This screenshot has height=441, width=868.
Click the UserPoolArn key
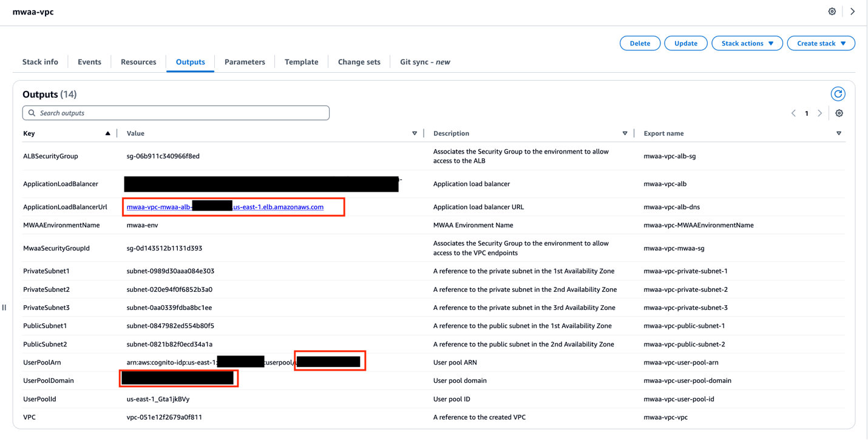[x=42, y=363]
